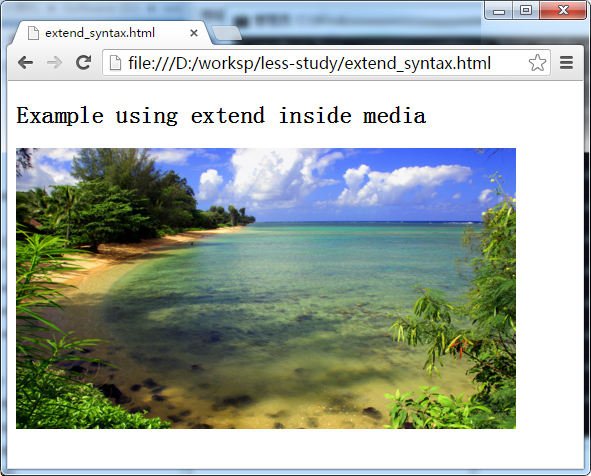591x476 pixels.
Task: Click the page icon inside the address bar
Action: (115, 63)
